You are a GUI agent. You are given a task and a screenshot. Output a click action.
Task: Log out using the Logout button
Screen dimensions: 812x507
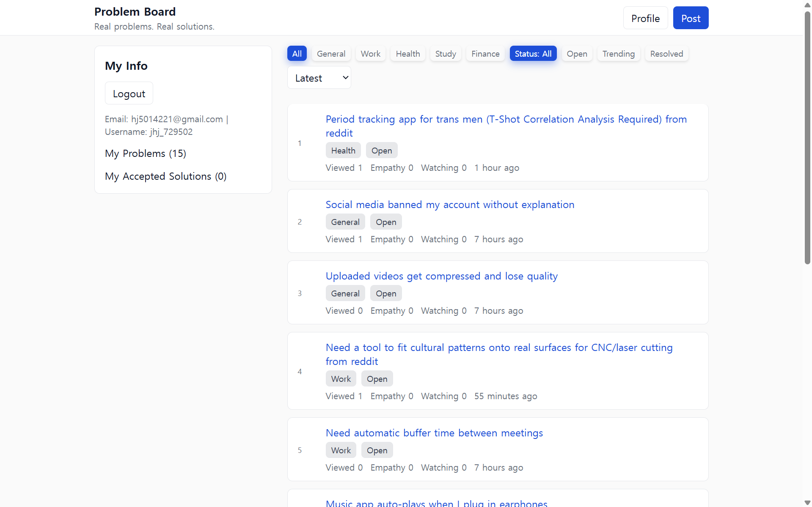(x=129, y=93)
